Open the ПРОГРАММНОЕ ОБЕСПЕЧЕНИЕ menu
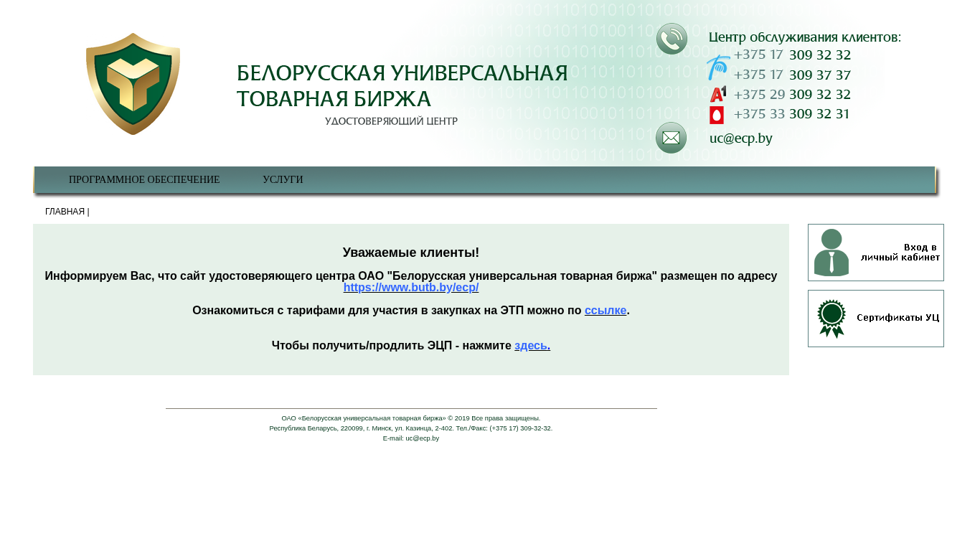The height and width of the screenshot is (551, 980). [x=144, y=180]
